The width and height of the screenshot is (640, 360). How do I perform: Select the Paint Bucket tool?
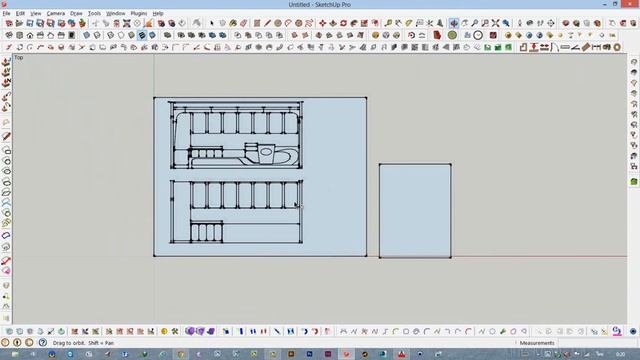click(233, 23)
